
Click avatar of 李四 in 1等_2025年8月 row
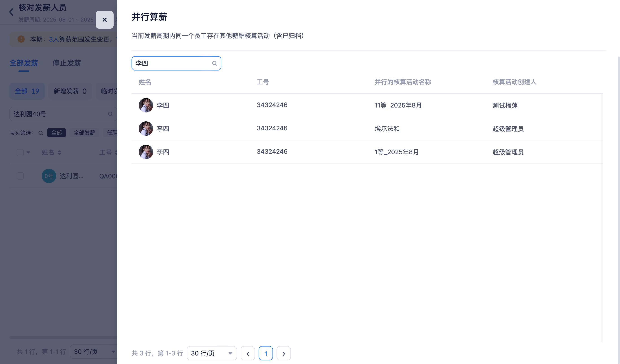pyautogui.click(x=146, y=152)
